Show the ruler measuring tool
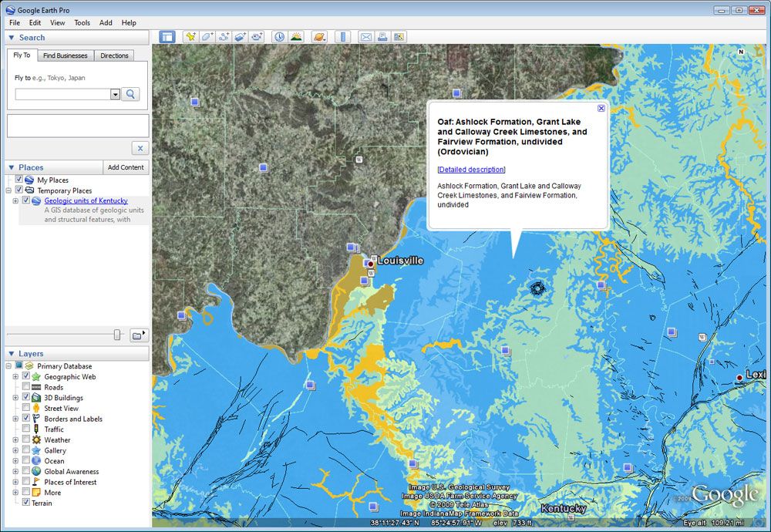This screenshot has height=532, width=771. coord(343,37)
